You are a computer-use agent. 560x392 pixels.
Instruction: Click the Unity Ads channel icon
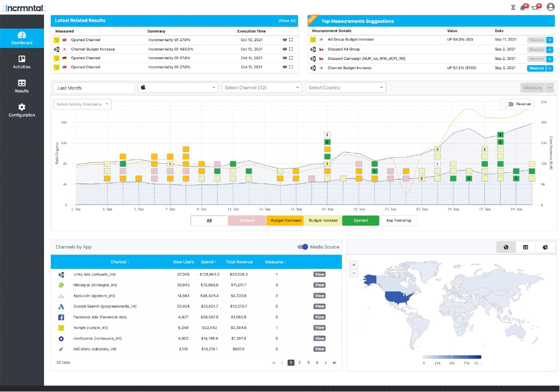pyautogui.click(x=61, y=275)
